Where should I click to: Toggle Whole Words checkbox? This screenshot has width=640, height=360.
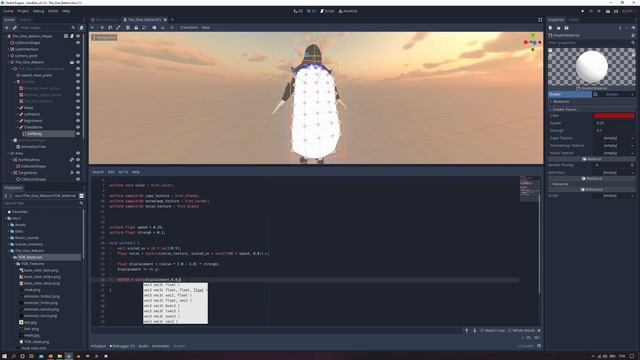pos(521,331)
